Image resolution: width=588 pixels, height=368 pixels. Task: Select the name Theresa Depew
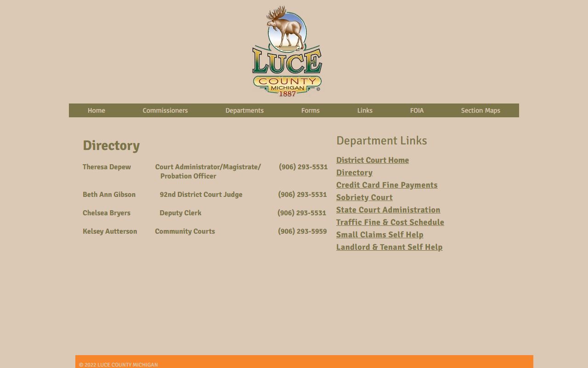[107, 167]
